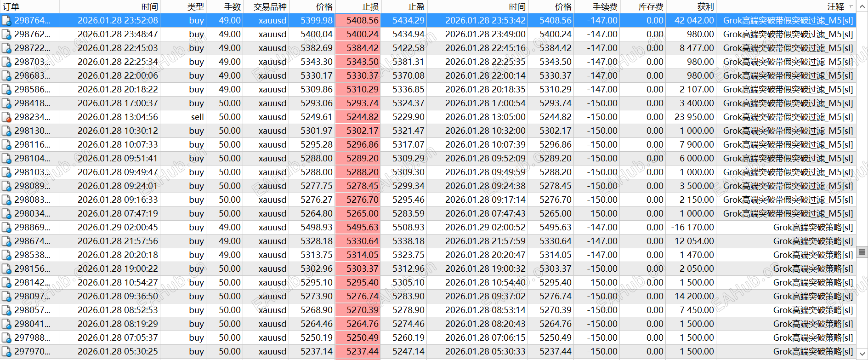Screen dimensions: 868x360
Task: Sort by the 交易品种 column header
Action: click(x=266, y=6)
